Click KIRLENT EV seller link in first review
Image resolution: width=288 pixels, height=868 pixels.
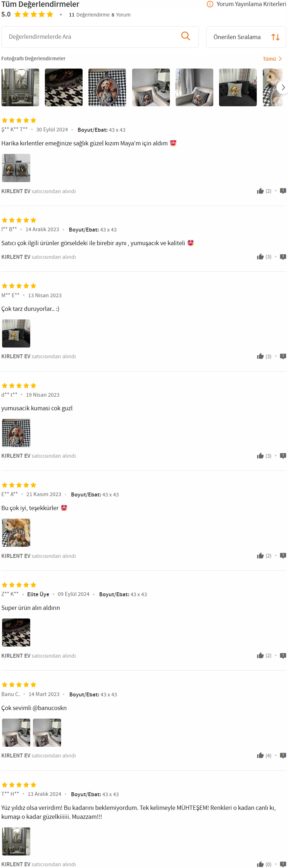[16, 191]
